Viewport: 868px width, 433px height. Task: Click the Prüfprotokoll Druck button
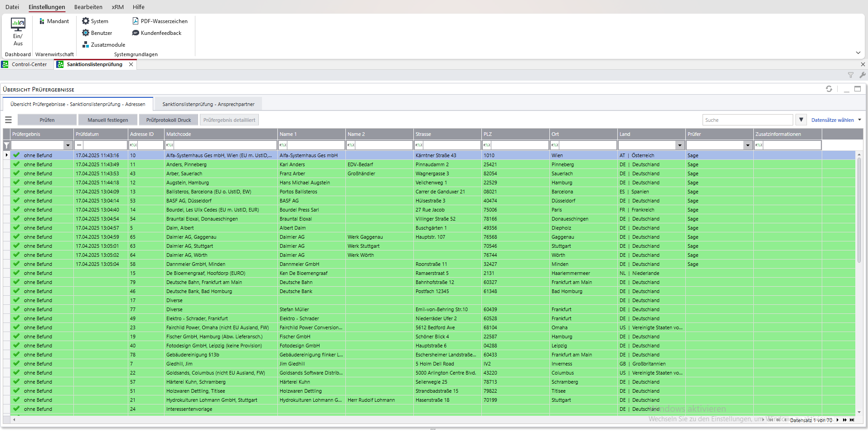pos(168,120)
